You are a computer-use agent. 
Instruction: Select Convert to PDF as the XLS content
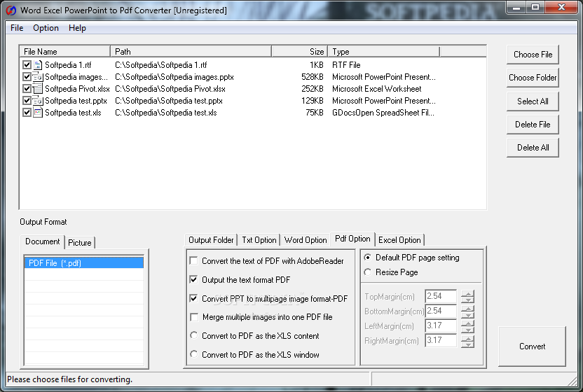click(193, 335)
